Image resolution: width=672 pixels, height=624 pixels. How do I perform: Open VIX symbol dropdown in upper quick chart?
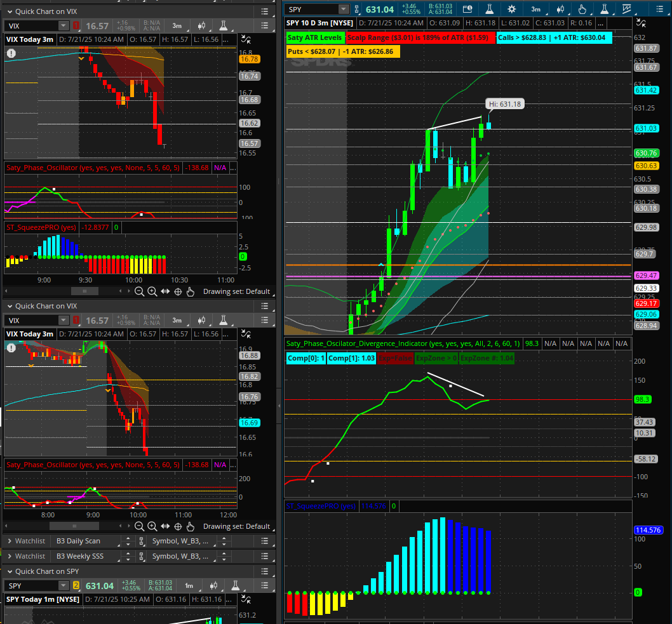(x=64, y=25)
